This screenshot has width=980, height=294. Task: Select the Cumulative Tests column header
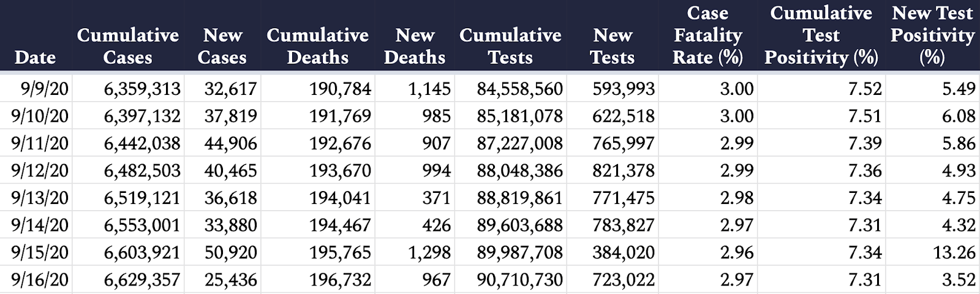click(x=510, y=46)
